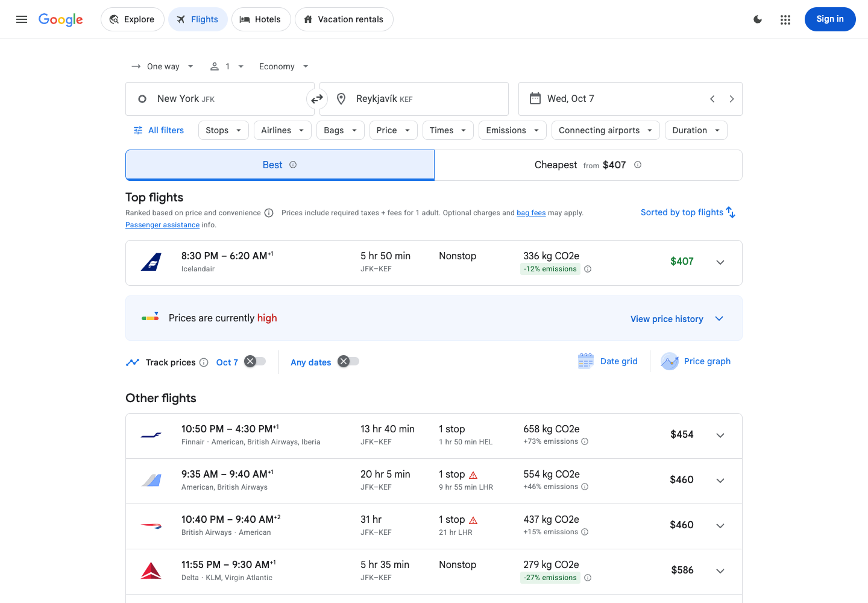Select the Best flights tab
This screenshot has width=868, height=603.
pos(280,165)
